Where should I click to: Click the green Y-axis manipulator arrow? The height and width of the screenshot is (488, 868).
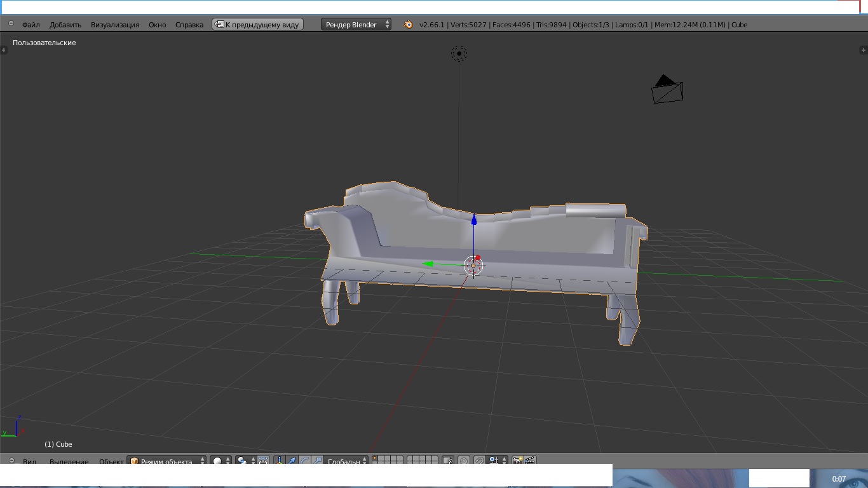[430, 264]
